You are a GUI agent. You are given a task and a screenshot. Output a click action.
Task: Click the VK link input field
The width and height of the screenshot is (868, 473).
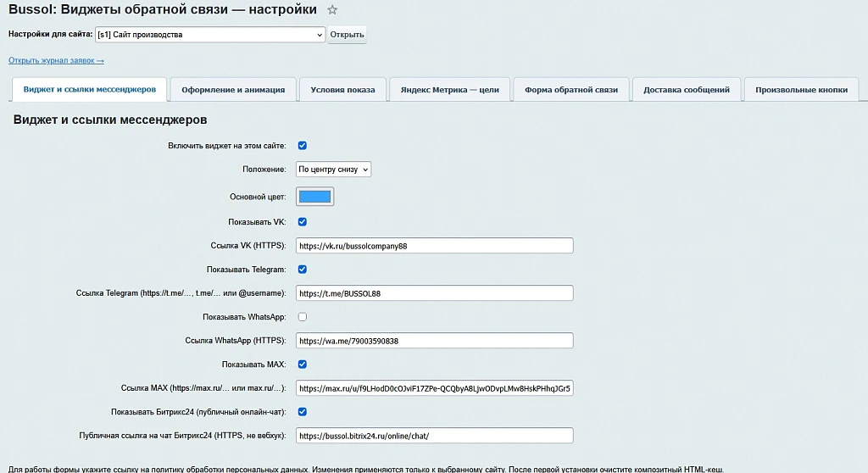435,246
